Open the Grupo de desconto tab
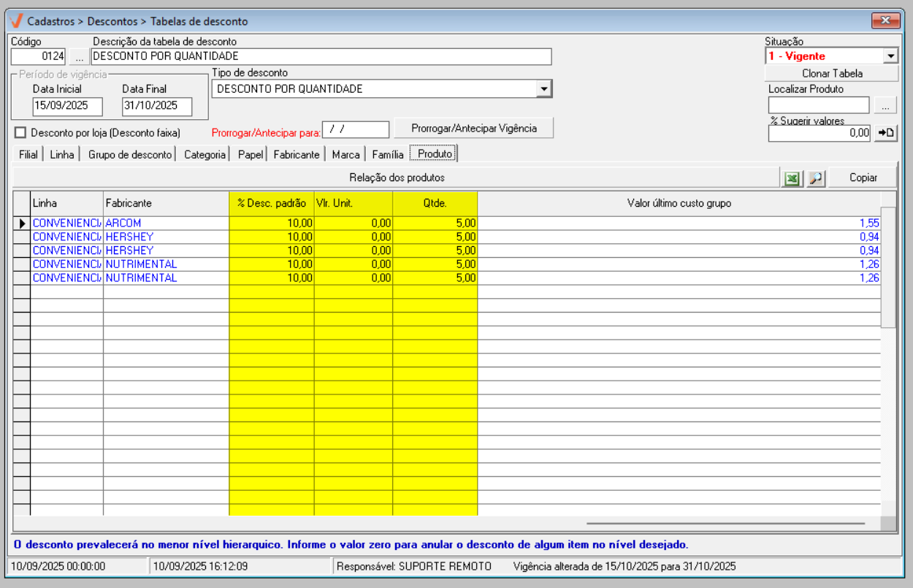This screenshot has height=588, width=913. (130, 155)
